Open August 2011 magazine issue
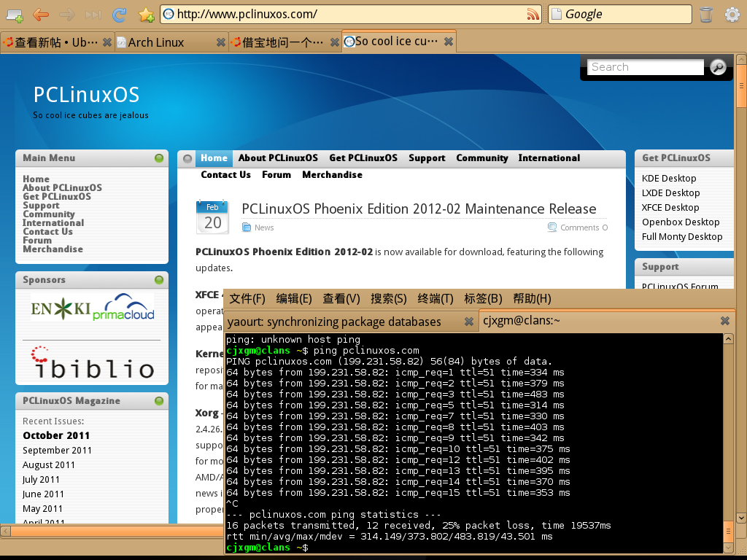The width and height of the screenshot is (747, 560). (49, 465)
